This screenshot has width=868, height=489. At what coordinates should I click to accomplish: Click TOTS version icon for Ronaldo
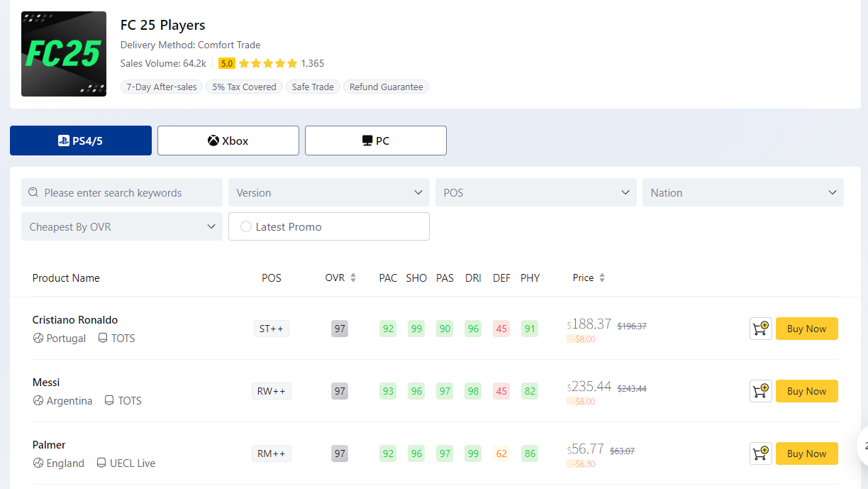point(103,339)
